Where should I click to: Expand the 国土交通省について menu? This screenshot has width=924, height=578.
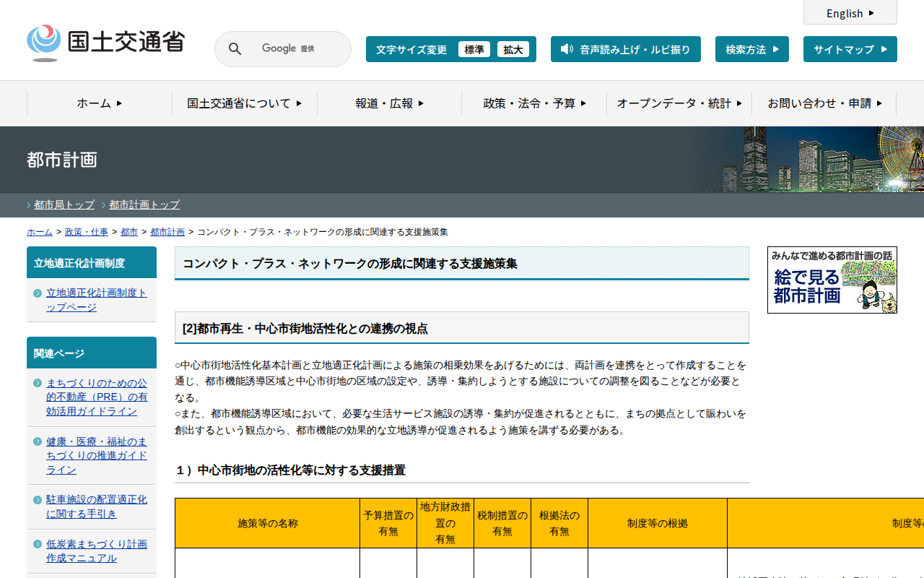tap(244, 103)
